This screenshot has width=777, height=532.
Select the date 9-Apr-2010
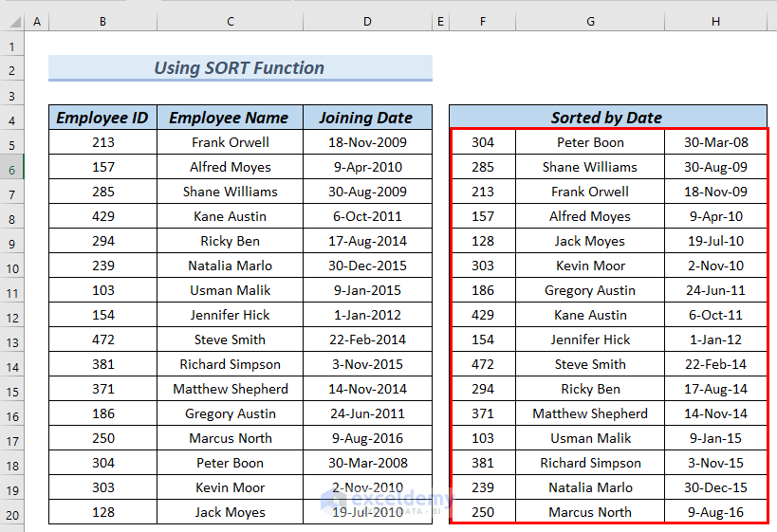pos(367,167)
